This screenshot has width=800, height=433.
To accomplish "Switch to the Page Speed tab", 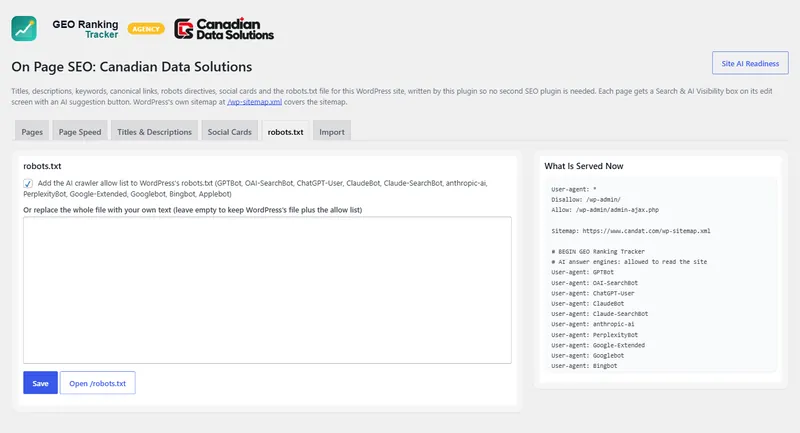I will (80, 132).
